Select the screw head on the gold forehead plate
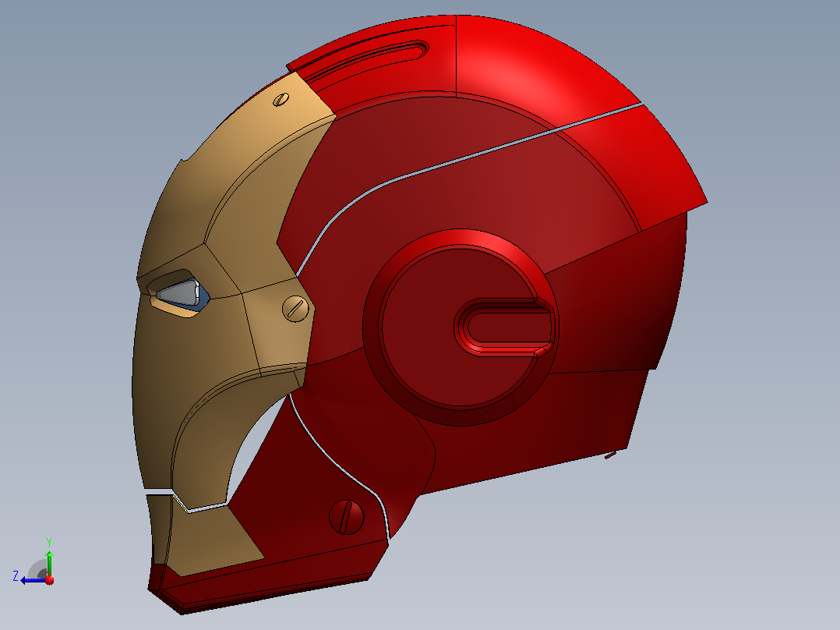The height and width of the screenshot is (630, 840). pyautogui.click(x=281, y=99)
